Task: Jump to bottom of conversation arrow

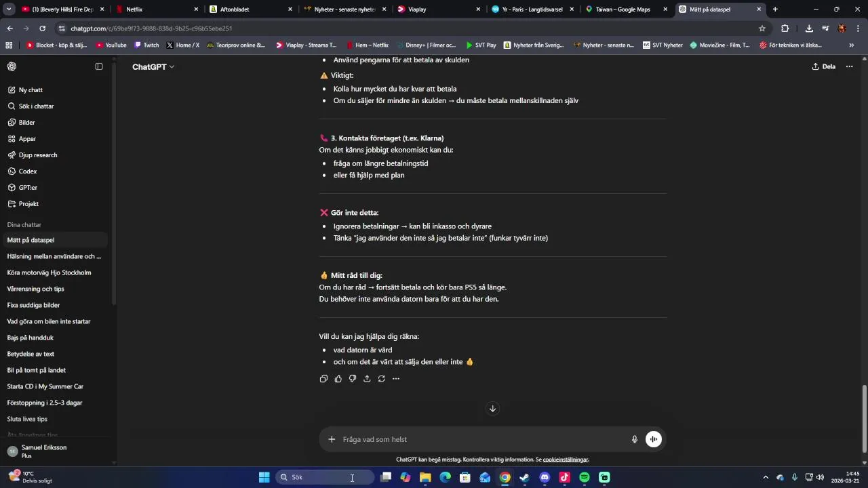Action: point(493,409)
